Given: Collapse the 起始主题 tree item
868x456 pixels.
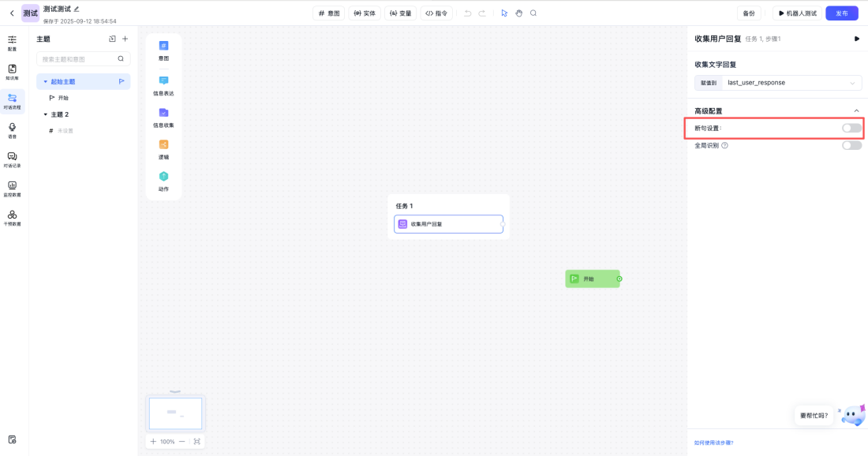Looking at the screenshot, I should coord(45,81).
